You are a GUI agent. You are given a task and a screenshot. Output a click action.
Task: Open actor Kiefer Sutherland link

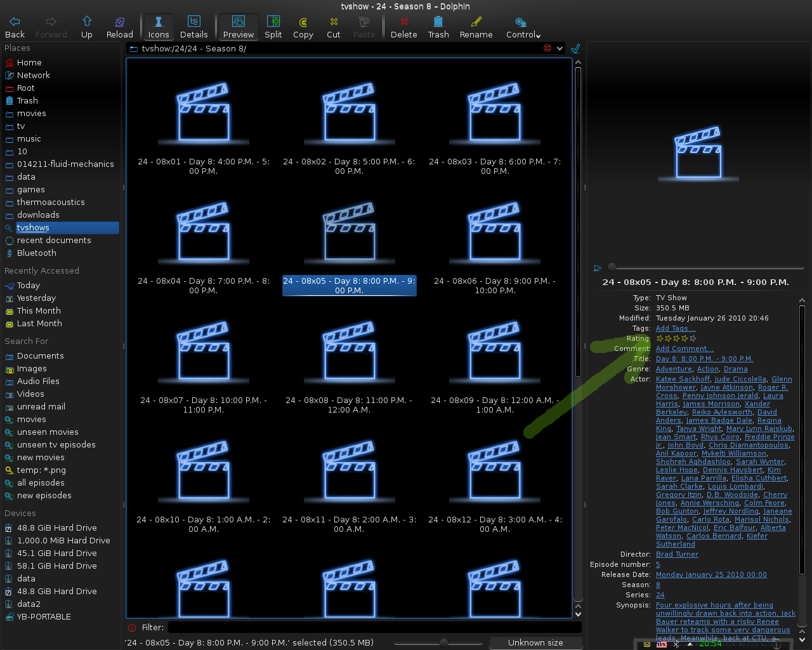click(x=712, y=540)
